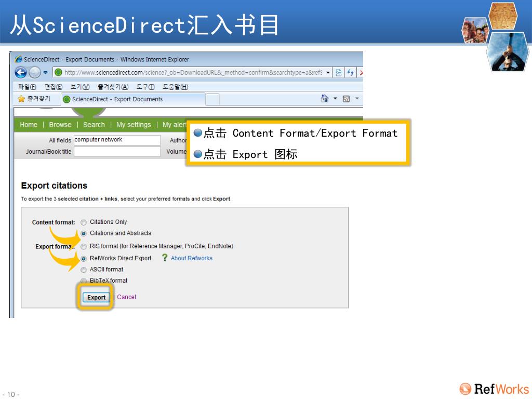Click the Home page icon in the command bar
532x399 pixels.
325,98
